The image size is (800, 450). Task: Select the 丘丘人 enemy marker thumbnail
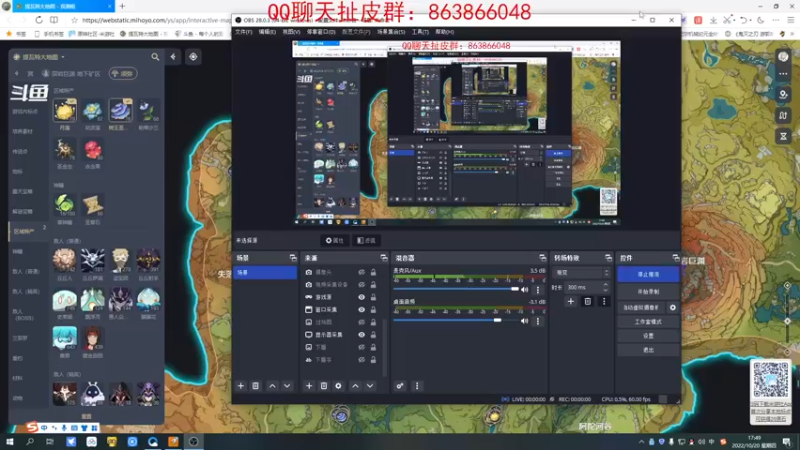(x=65, y=260)
